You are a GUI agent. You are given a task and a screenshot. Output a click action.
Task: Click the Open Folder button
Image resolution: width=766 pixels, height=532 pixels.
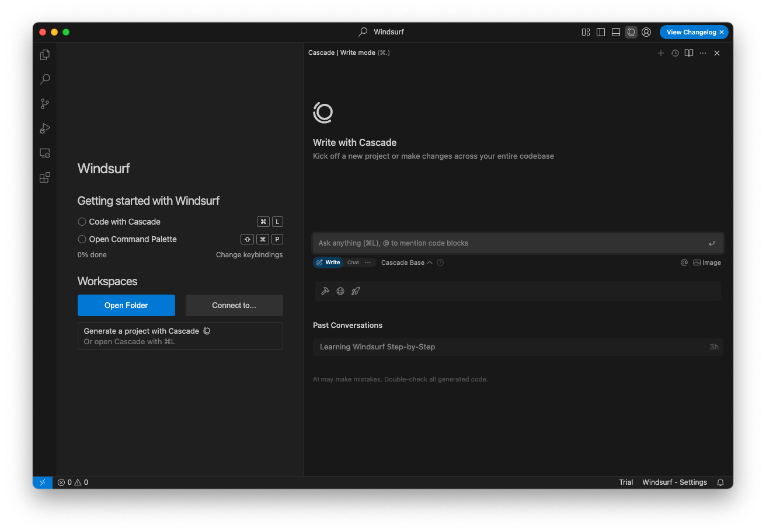click(126, 305)
